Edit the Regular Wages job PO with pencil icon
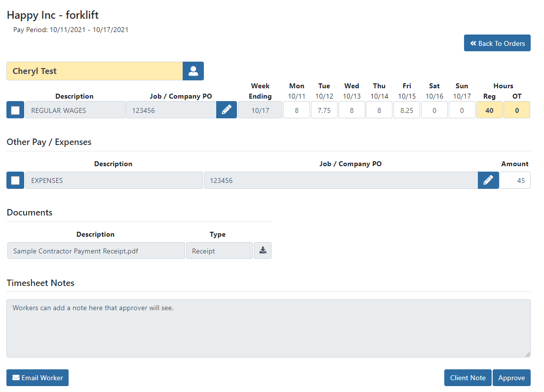 (227, 110)
